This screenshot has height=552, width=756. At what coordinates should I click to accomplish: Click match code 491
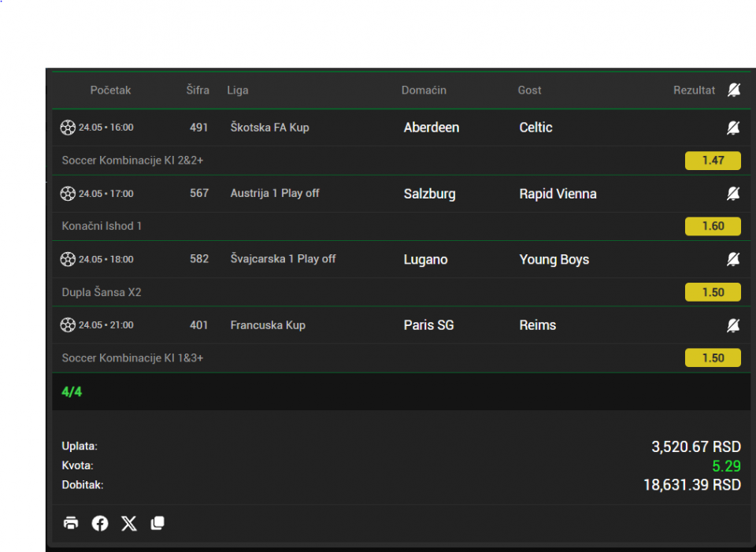click(198, 128)
